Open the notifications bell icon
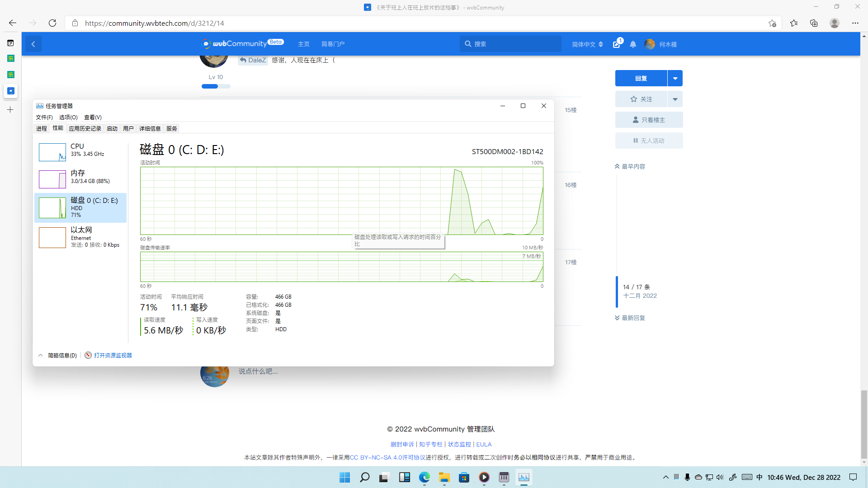Viewport: 868px width, 488px height. (633, 44)
